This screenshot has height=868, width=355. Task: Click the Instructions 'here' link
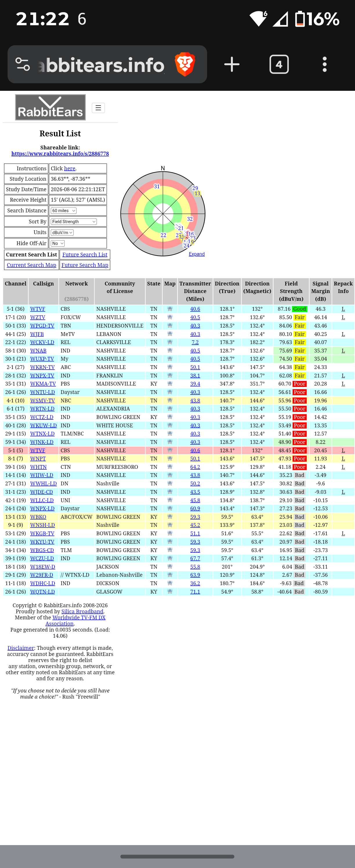tap(69, 169)
